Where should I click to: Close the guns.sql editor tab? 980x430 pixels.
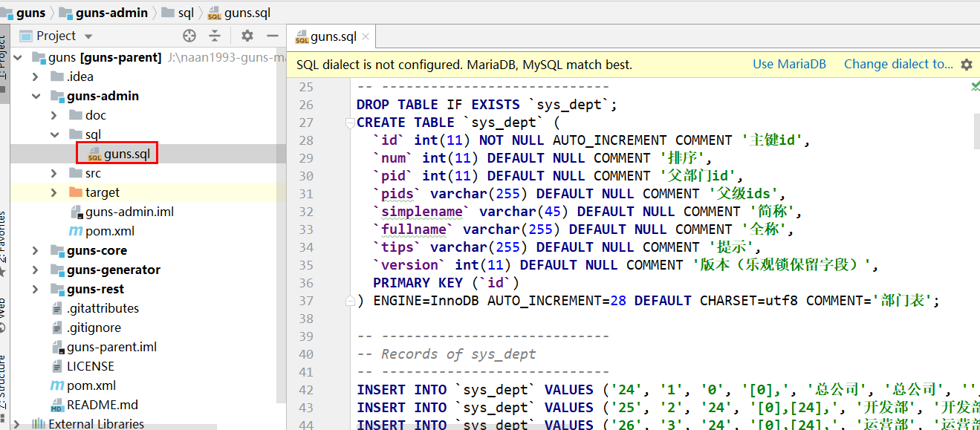[366, 36]
